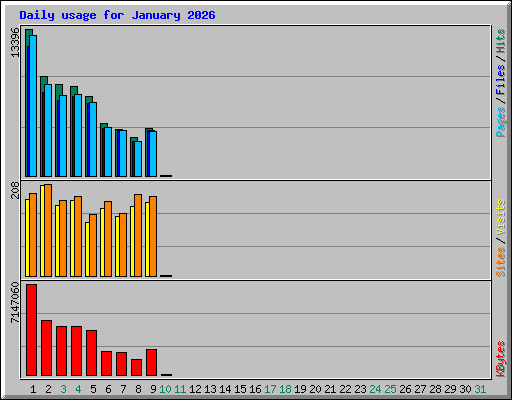Screen dimensions: 512x400
Task: Click the day 1 cyan Pages bar
Action: (x=33, y=106)
